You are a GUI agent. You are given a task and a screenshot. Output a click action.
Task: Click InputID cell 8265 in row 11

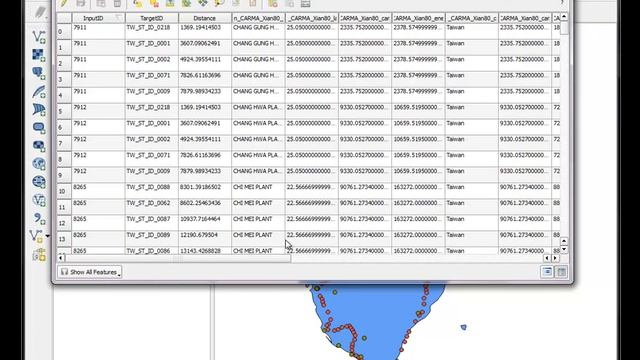pos(98,207)
